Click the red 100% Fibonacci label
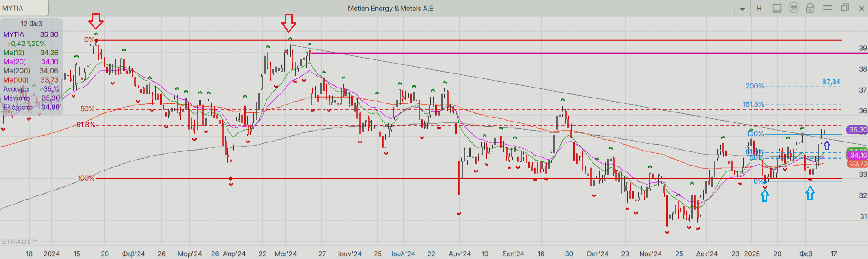Image resolution: width=868 pixels, height=259 pixels. pyautogui.click(x=86, y=178)
